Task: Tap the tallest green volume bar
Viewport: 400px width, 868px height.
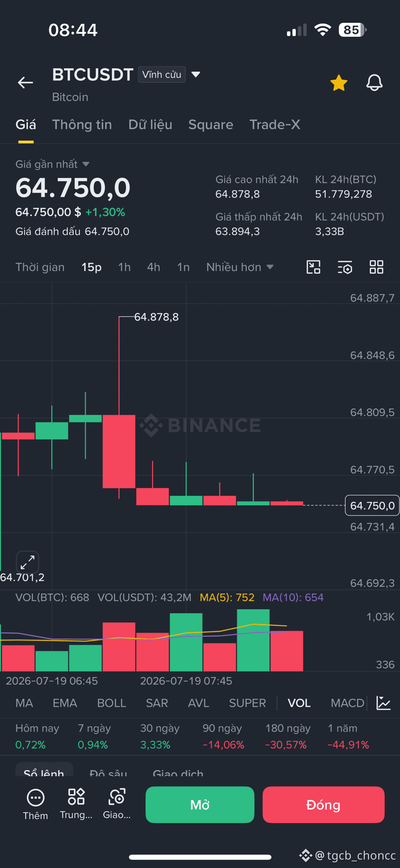Action: pos(253,640)
